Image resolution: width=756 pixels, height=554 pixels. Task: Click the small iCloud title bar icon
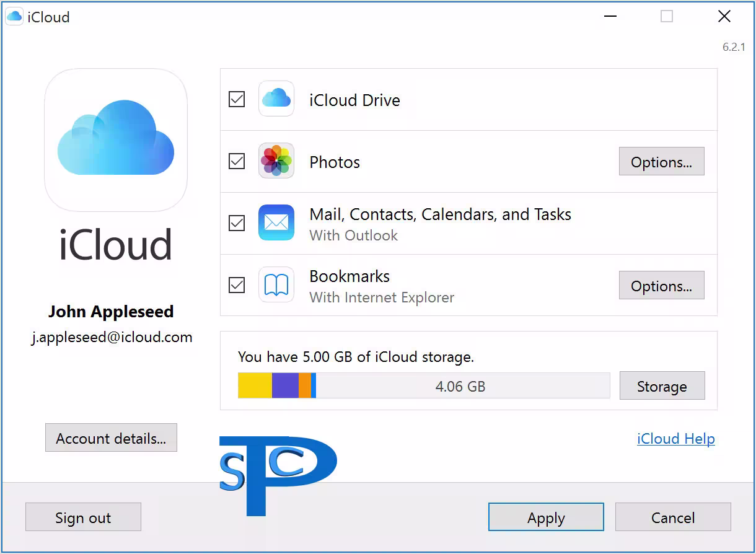pyautogui.click(x=14, y=17)
